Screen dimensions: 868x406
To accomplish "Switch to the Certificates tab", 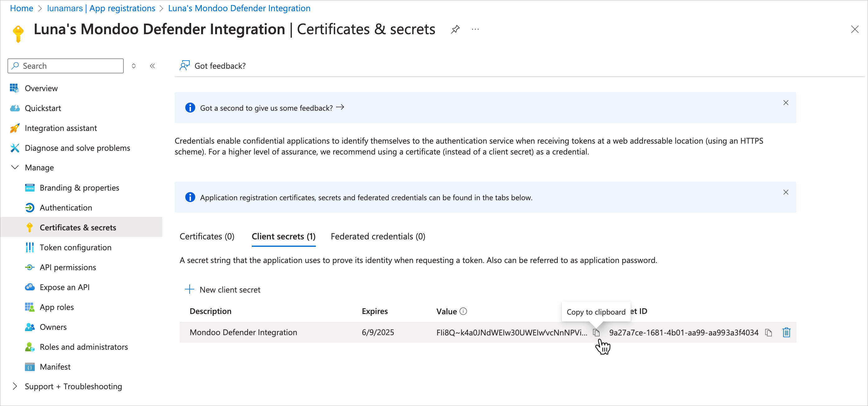I will (207, 236).
